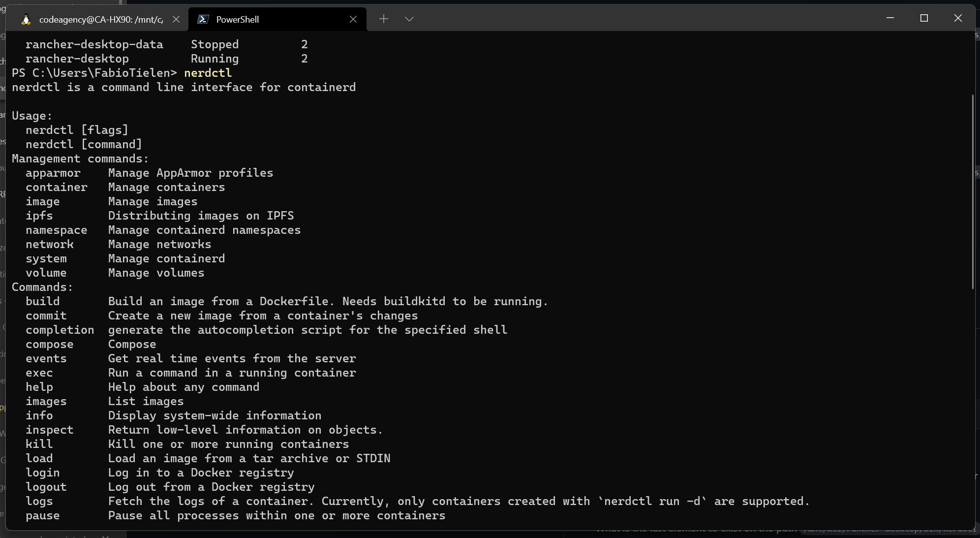Click the Management commands heading

point(79,158)
